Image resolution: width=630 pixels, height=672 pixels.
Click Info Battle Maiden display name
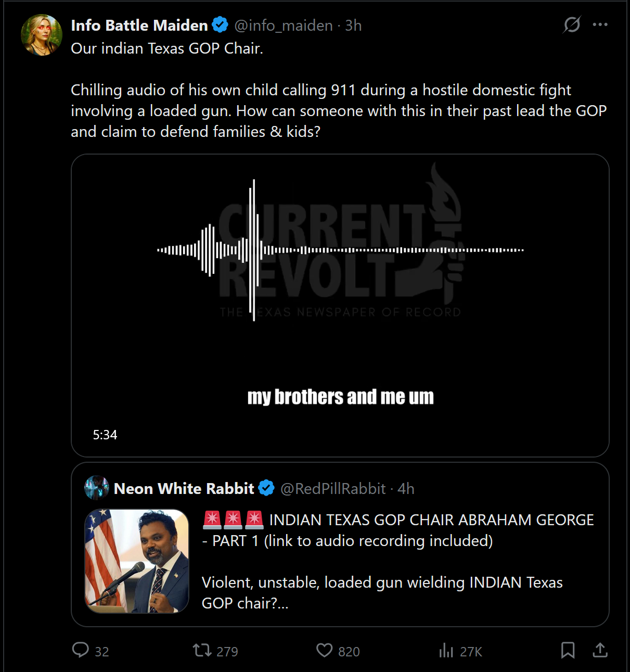tap(139, 26)
